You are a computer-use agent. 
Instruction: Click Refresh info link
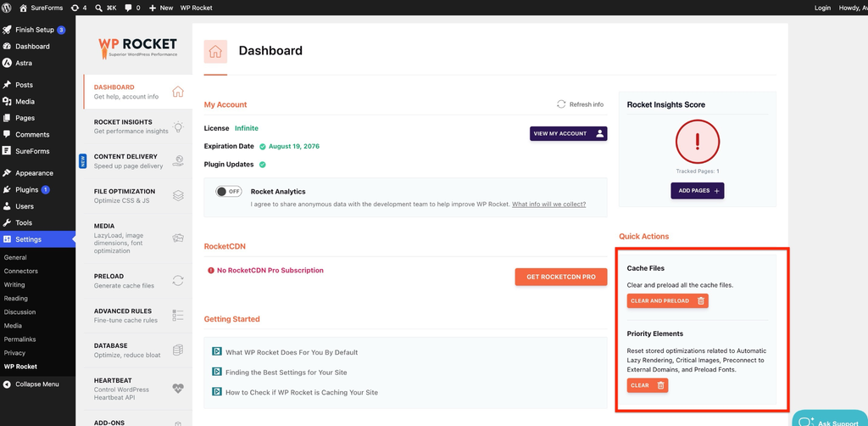[580, 104]
